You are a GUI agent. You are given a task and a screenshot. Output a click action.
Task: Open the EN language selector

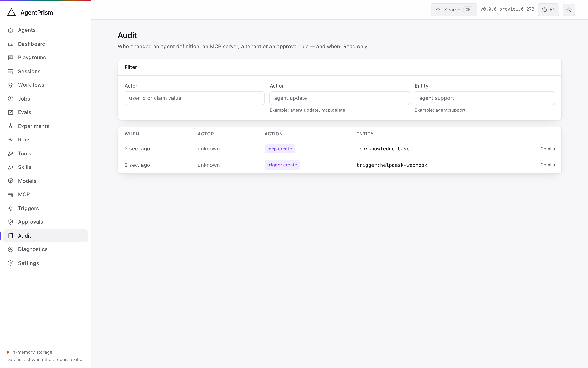[548, 10]
